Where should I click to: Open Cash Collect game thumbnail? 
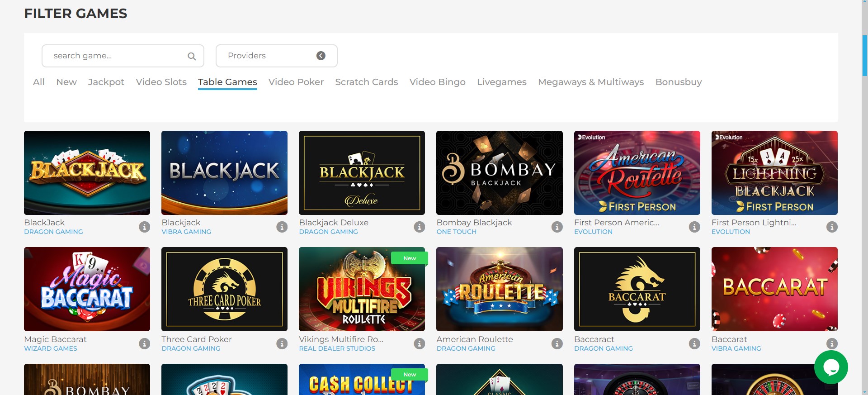click(x=362, y=379)
